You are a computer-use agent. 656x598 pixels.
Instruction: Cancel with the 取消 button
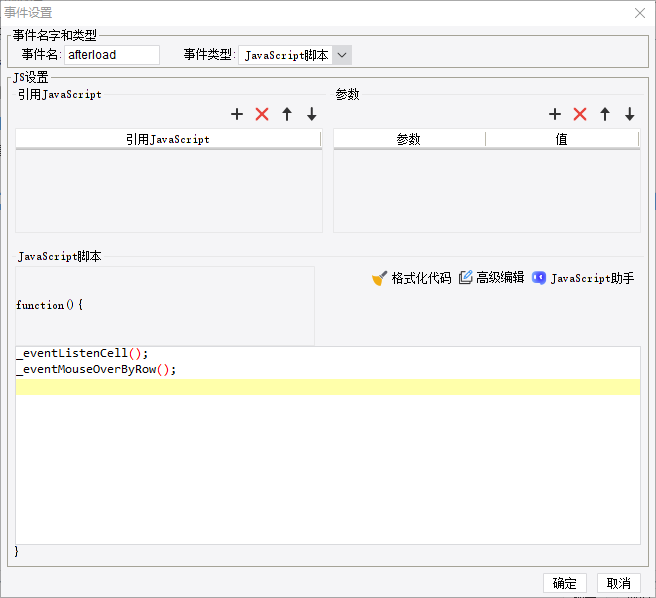[x=618, y=583]
